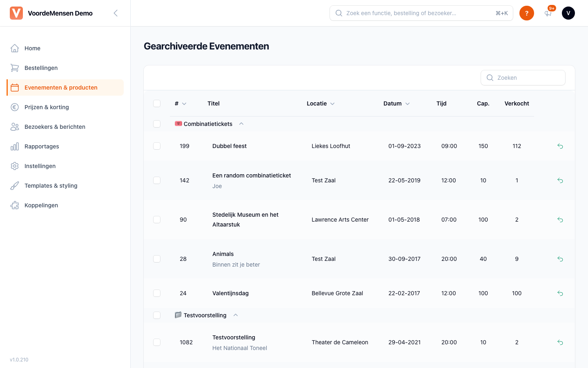Open Bezoekers & berichten section
588x368 pixels.
65,127
